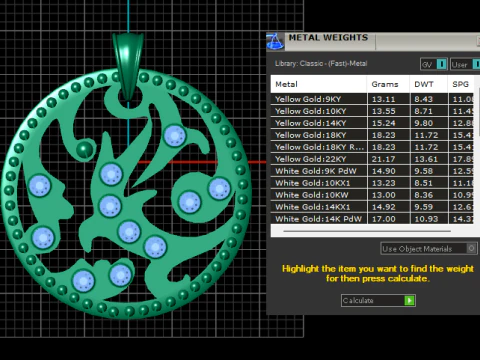Sort by the Metal column header
The width and height of the screenshot is (480, 360).
tap(319, 84)
